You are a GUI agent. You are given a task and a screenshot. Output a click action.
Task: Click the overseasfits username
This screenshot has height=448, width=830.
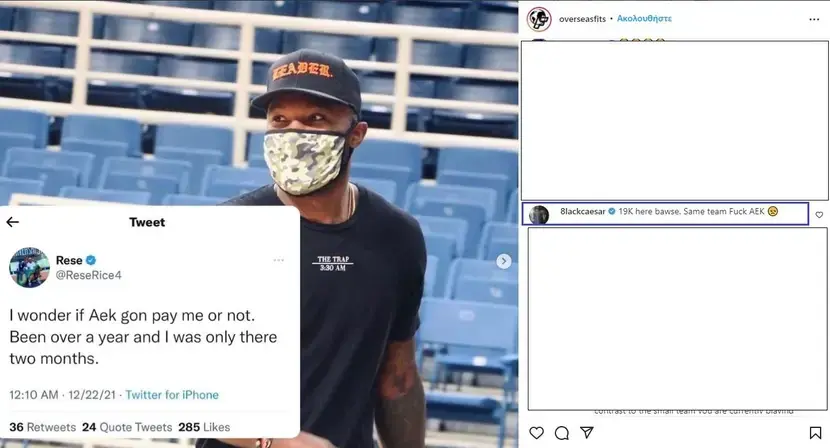click(582, 19)
